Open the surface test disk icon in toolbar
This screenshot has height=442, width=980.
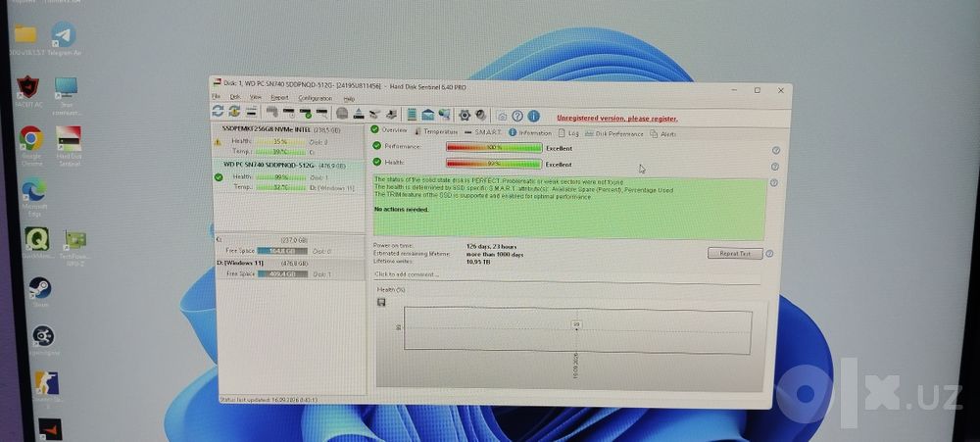tap(342, 114)
